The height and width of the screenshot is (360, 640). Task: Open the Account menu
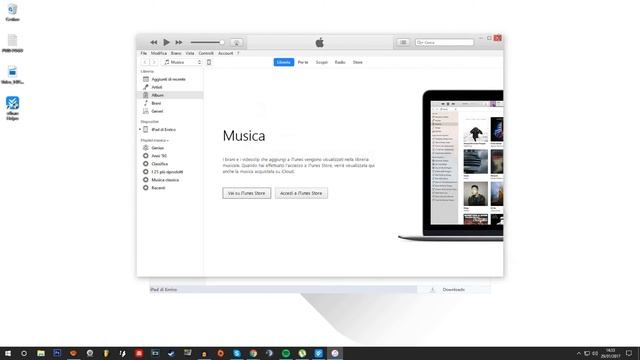click(225, 53)
